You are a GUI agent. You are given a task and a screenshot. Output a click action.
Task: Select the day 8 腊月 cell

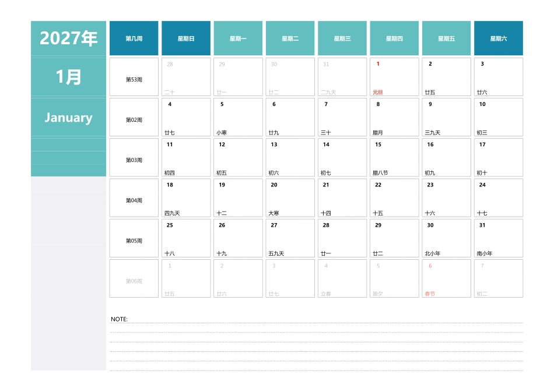394,117
